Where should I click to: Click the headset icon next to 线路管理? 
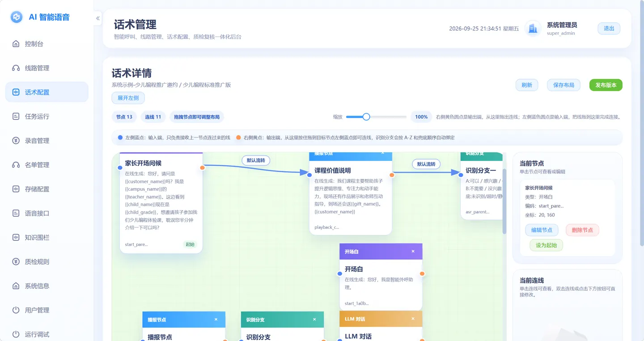click(16, 68)
